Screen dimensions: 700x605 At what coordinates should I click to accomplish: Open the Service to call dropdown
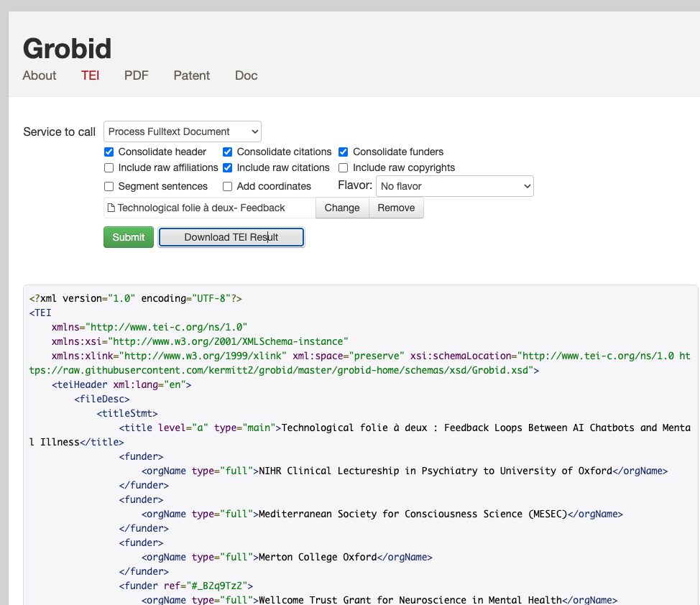(x=183, y=131)
